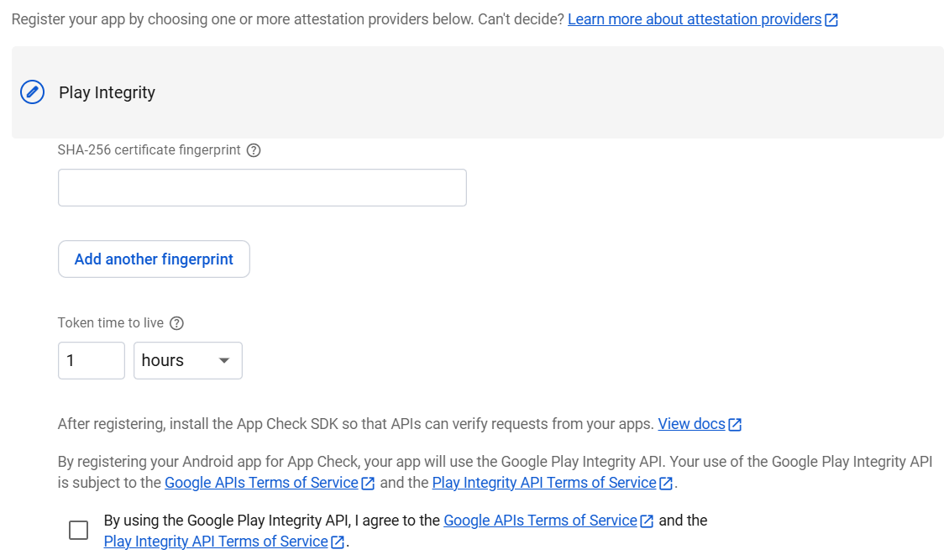This screenshot has height=560, width=949.
Task: Click external-link icon after paragraph's Play Integrity Terms link
Action: click(x=666, y=484)
